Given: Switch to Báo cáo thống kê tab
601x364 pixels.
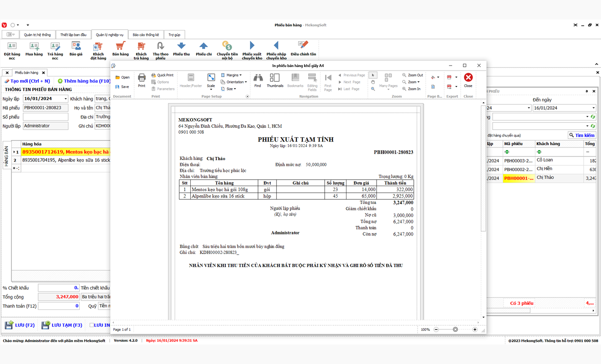Looking at the screenshot, I should 146,35.
